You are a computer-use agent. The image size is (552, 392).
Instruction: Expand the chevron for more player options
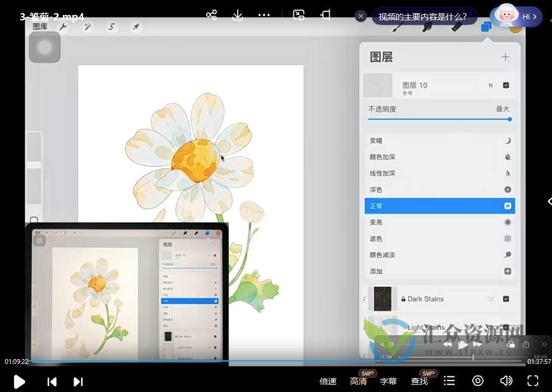(x=548, y=201)
